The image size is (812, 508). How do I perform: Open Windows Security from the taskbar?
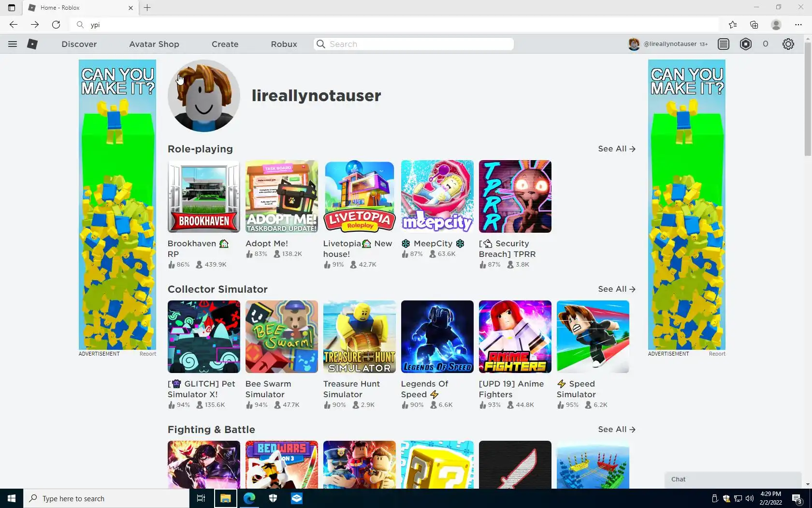coord(273,498)
